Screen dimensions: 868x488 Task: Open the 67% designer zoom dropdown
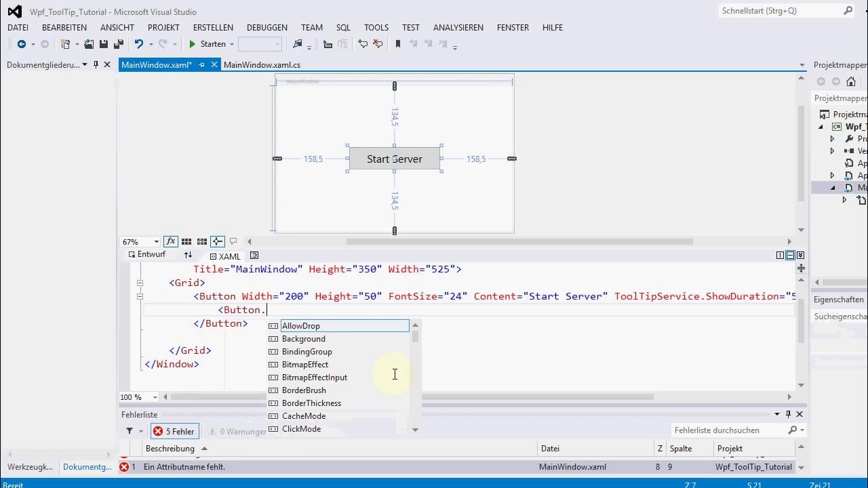pos(156,241)
